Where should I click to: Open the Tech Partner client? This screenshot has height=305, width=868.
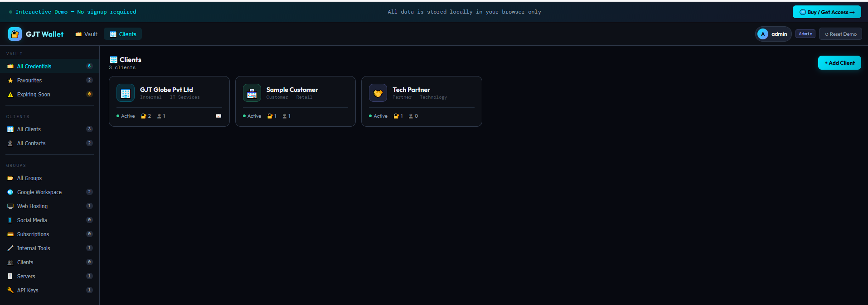422,101
